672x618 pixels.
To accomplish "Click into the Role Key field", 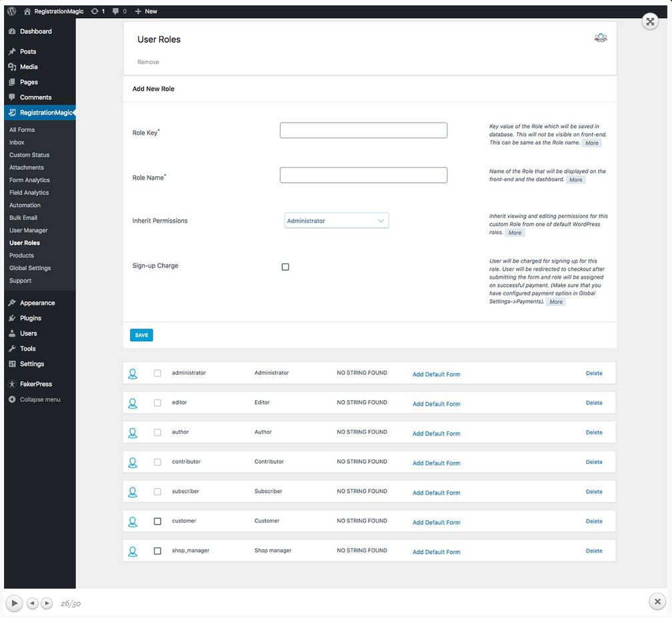I will point(363,130).
